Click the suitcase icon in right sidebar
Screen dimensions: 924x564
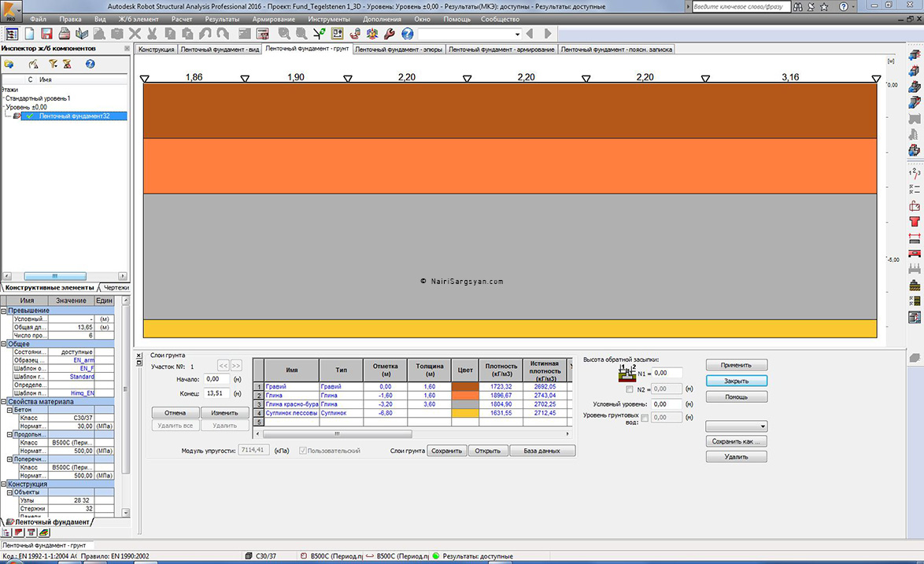click(915, 206)
